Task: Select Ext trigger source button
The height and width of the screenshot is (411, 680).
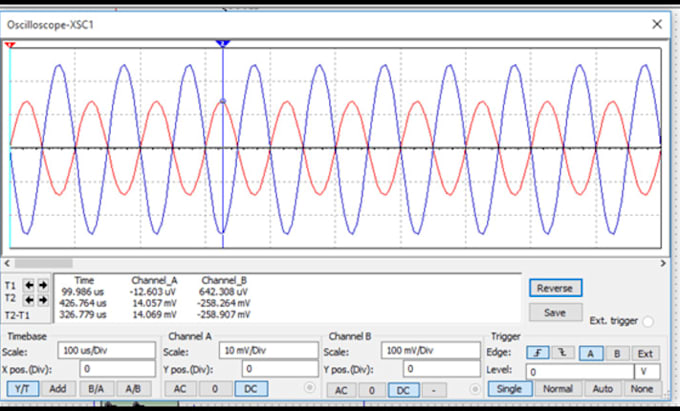Action: (x=646, y=353)
